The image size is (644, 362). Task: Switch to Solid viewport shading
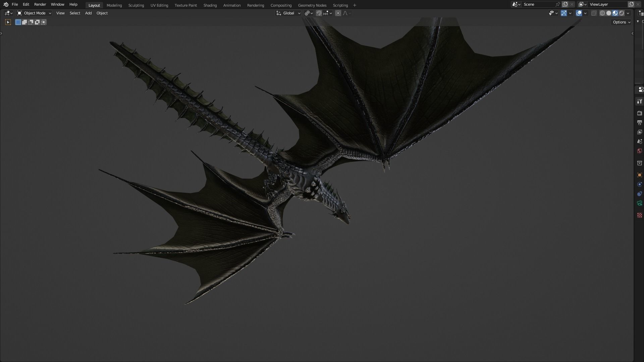pyautogui.click(x=609, y=13)
